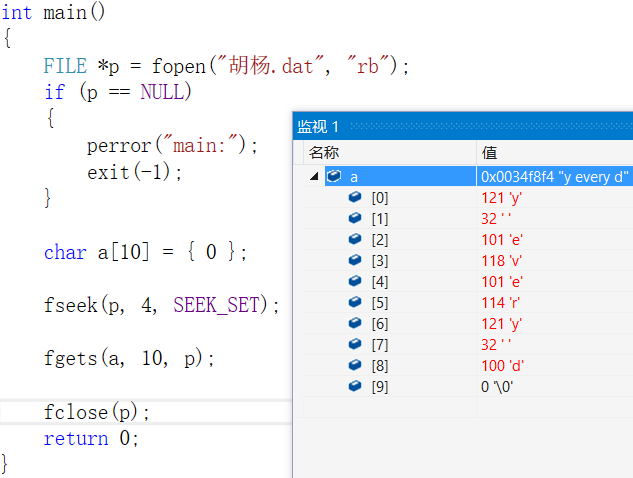Select the [8] row name
Viewport: 633px width, 478px height.
coord(380,366)
